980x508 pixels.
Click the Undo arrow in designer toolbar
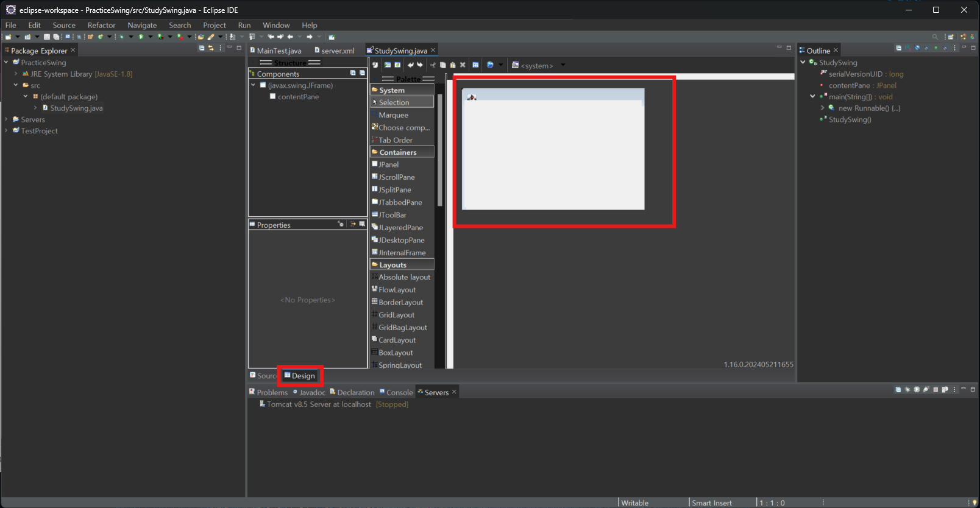coord(411,65)
